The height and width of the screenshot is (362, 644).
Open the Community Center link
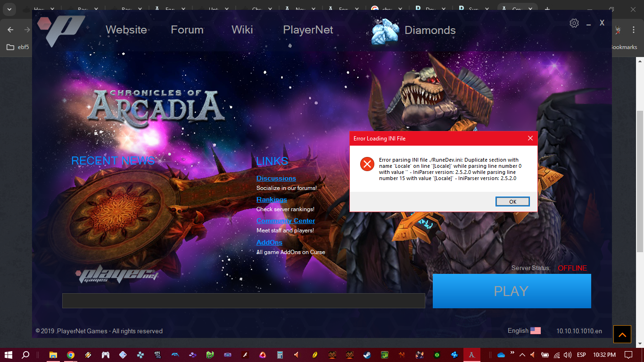[x=285, y=221]
